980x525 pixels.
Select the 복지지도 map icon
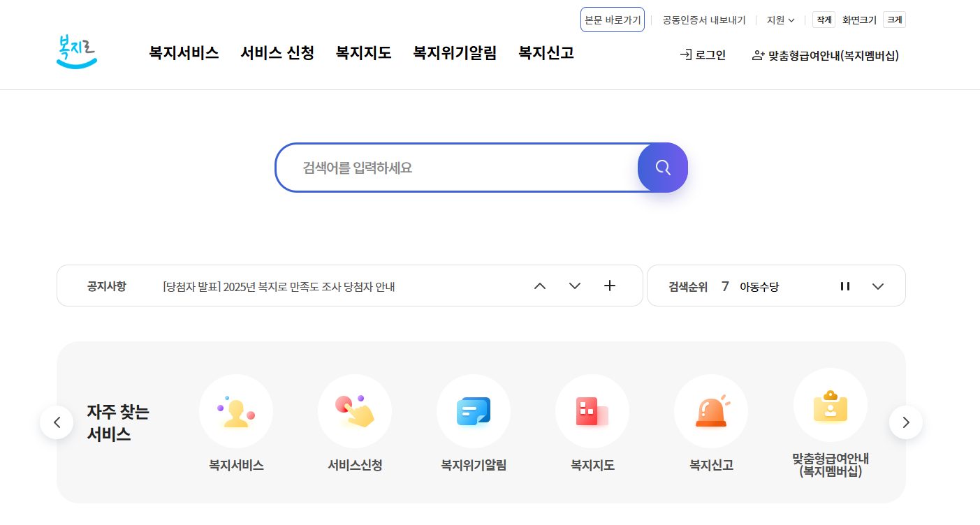(x=592, y=411)
